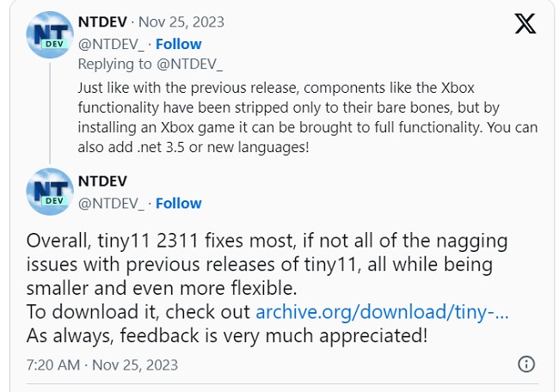The image size is (559, 392).
Task: Open the 7:20 AM · Nov 25, 2023 timestamp
Action: click(102, 364)
